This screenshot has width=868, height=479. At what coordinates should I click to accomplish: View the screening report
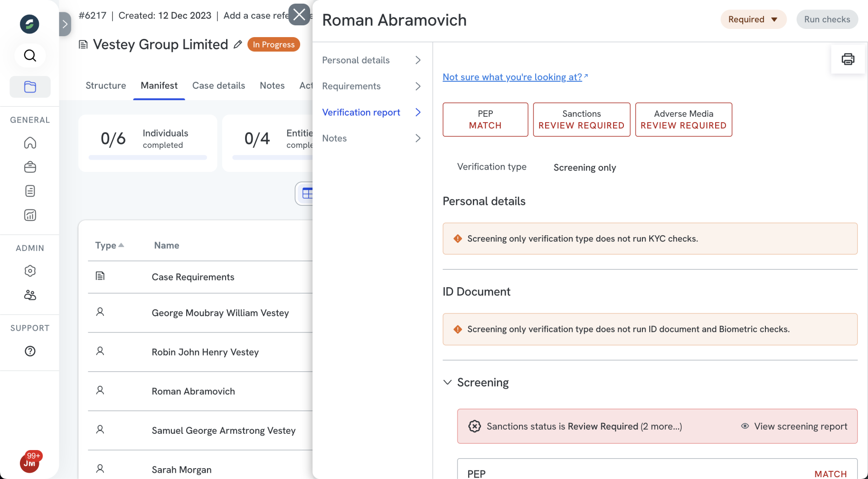tap(794, 426)
